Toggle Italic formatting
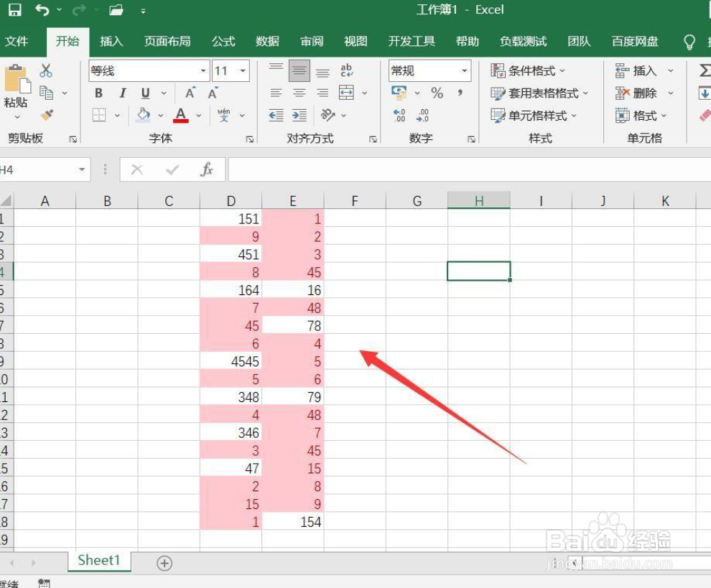 (122, 93)
